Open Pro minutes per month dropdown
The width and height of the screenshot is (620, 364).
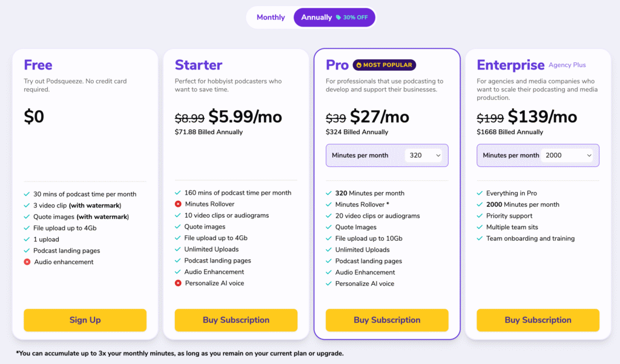[423, 155]
